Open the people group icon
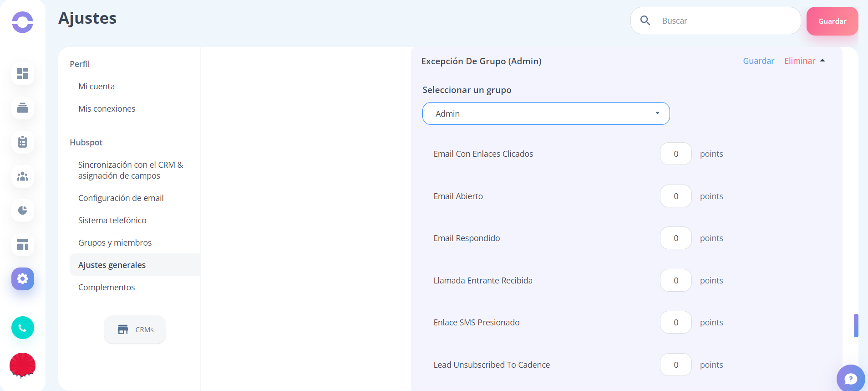868x391 pixels. point(22,176)
